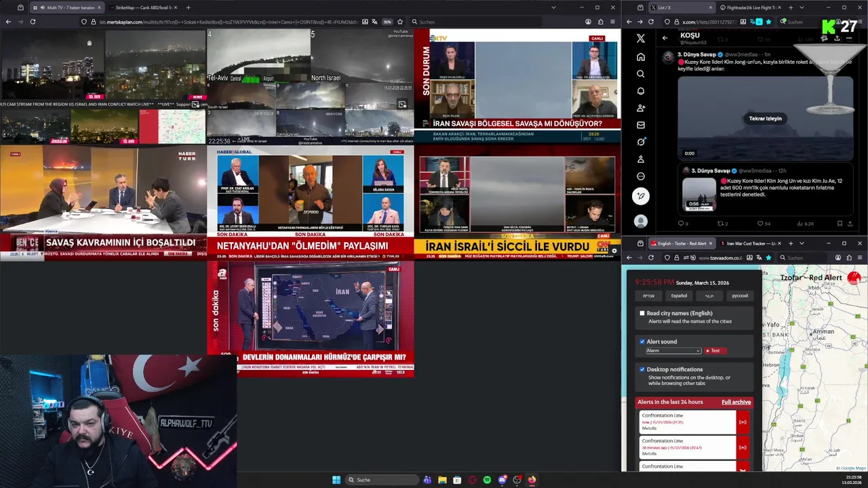Screen dimensions: 868x488
Task: Click the Tekrar izleyin replay button
Action: click(765, 119)
